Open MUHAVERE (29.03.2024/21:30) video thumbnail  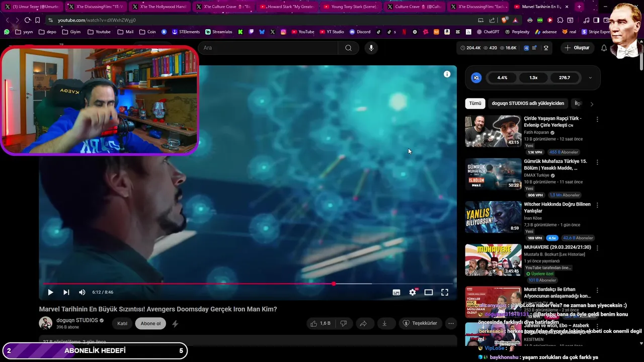pyautogui.click(x=493, y=260)
